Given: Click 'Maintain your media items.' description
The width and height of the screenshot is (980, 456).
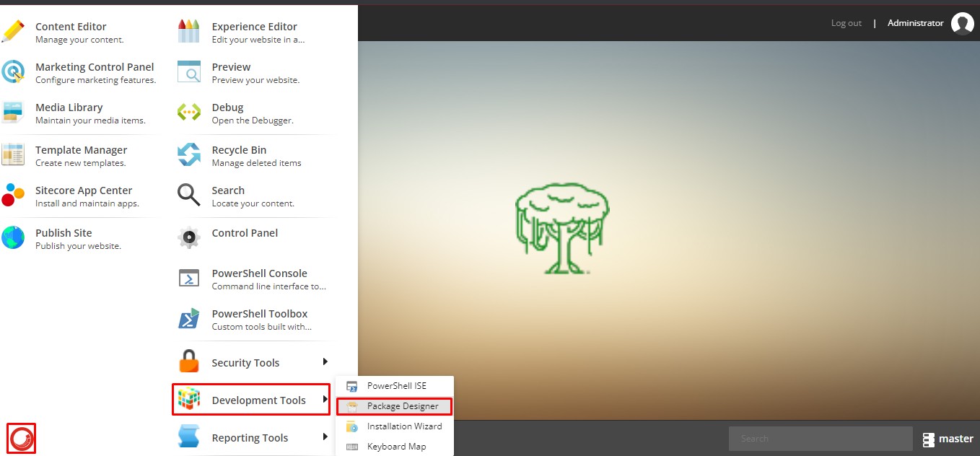Looking at the screenshot, I should tap(90, 120).
